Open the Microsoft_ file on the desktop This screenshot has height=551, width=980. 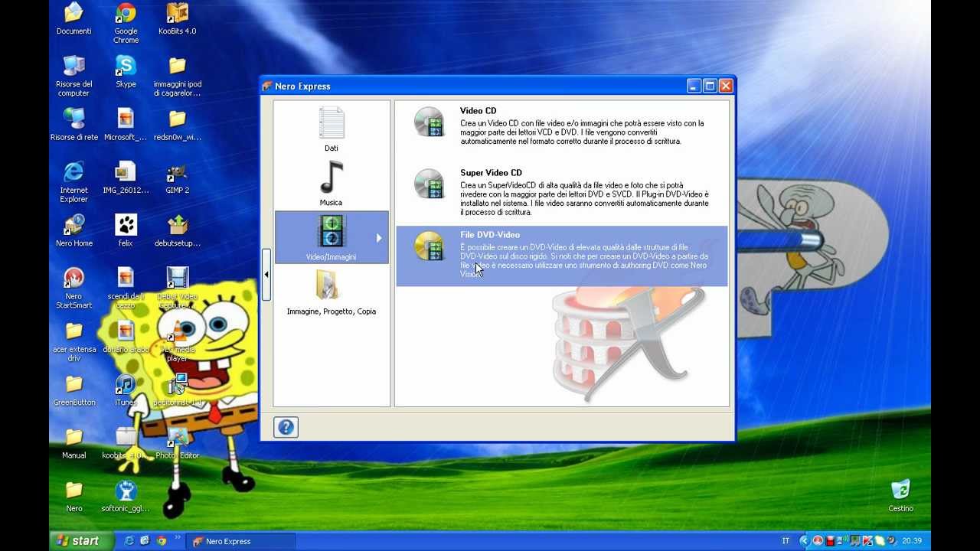[126, 124]
